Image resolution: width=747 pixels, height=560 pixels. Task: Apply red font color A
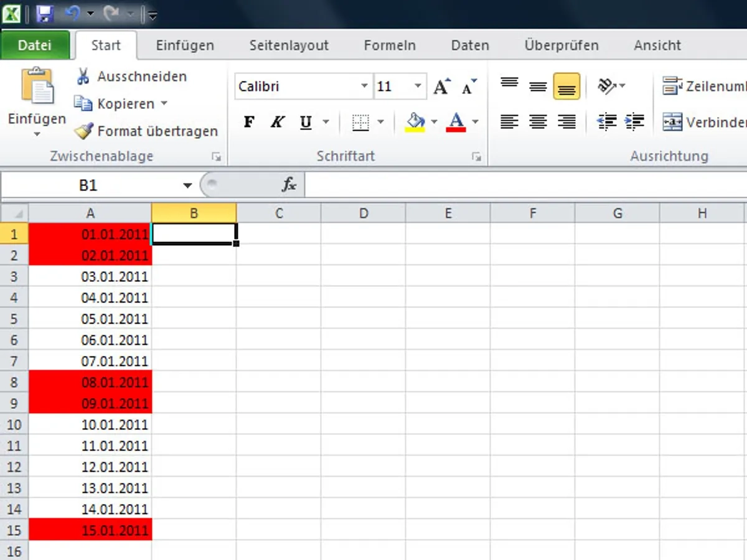click(x=456, y=122)
